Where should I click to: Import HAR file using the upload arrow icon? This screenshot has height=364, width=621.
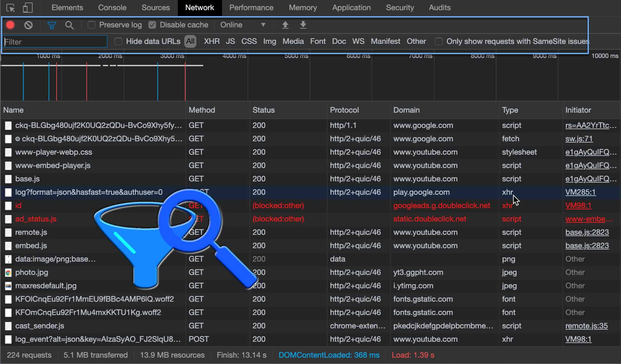pos(285,25)
